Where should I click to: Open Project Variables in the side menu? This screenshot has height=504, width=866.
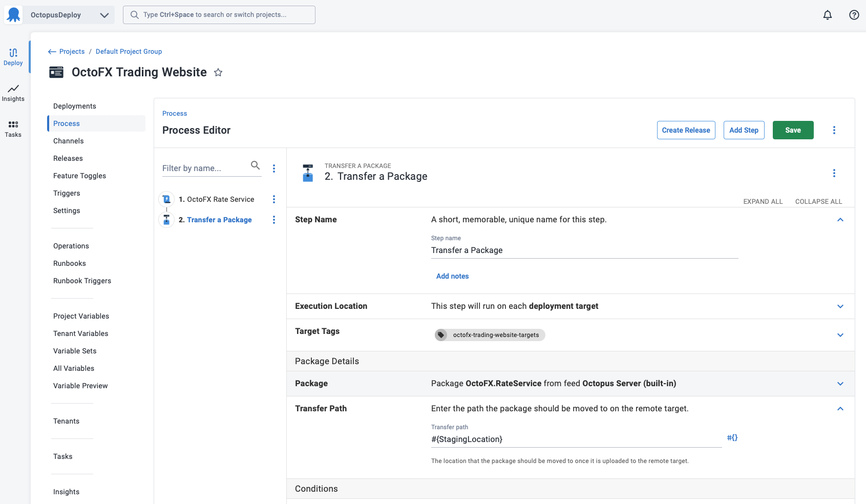[x=81, y=316]
